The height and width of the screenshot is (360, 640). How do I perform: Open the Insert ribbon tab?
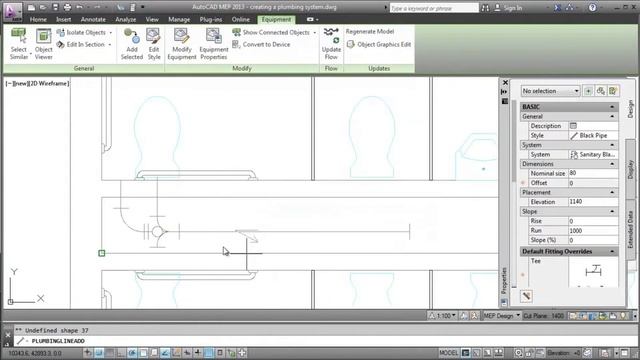(x=64, y=19)
